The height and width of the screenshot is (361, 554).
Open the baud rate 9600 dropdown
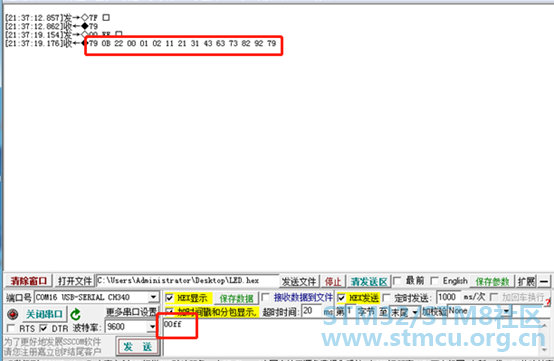coord(152,327)
